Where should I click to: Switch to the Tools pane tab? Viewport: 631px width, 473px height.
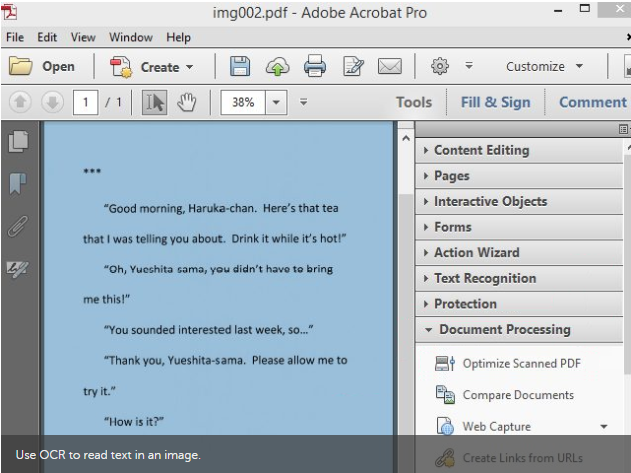(414, 102)
